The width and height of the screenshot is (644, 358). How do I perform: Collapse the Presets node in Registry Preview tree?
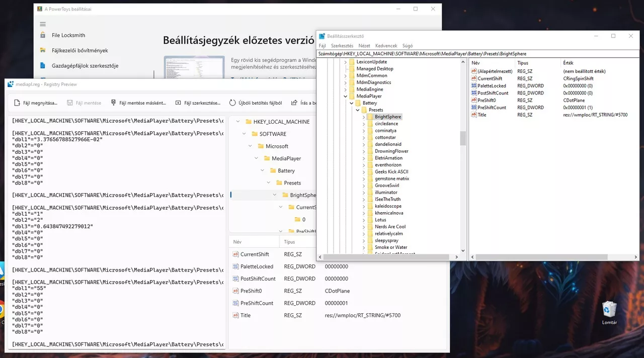coord(268,183)
